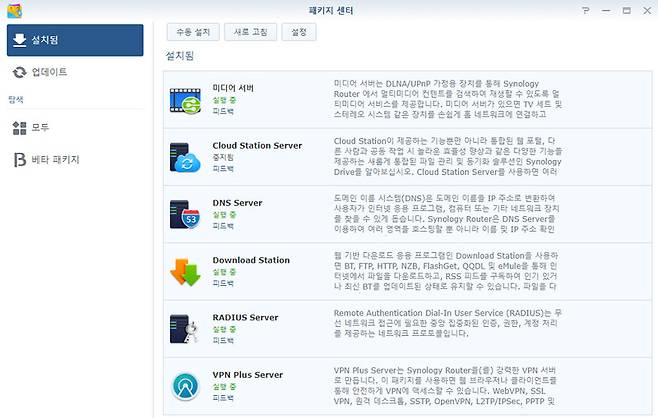Click the download icon next to 설치됨
Image resolution: width=658 pixels, height=418 pixels.
click(19, 40)
